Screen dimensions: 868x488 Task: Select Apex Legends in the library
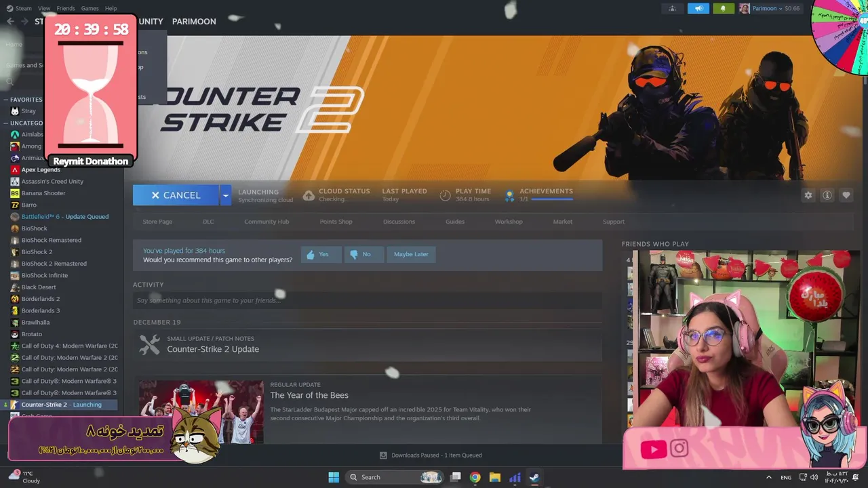pyautogui.click(x=41, y=169)
